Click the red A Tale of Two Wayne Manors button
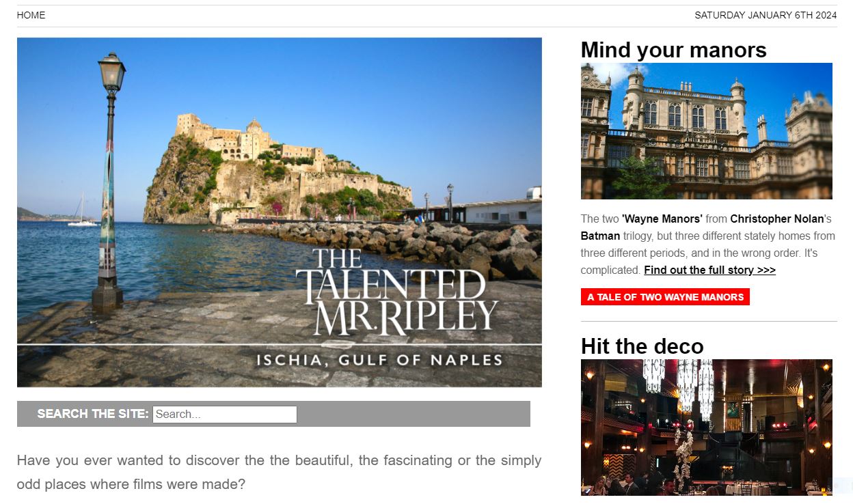Screen dimensions: 853x504 [665, 297]
